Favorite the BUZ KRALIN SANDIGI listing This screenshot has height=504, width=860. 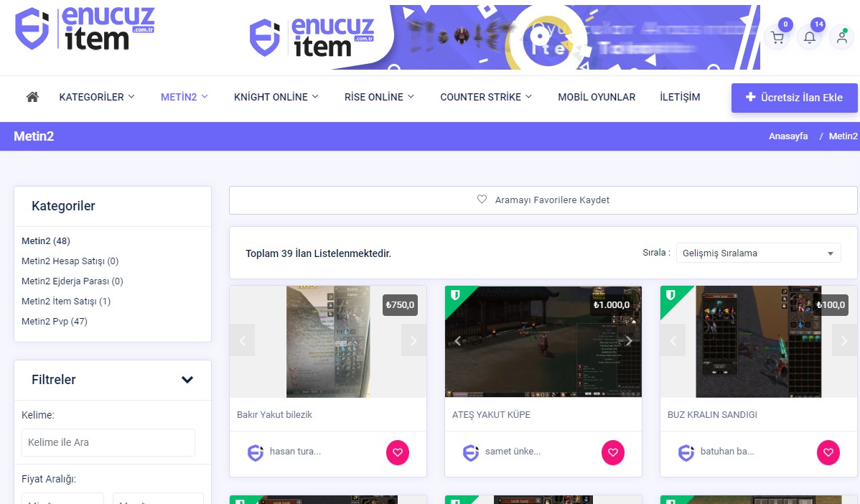[828, 452]
